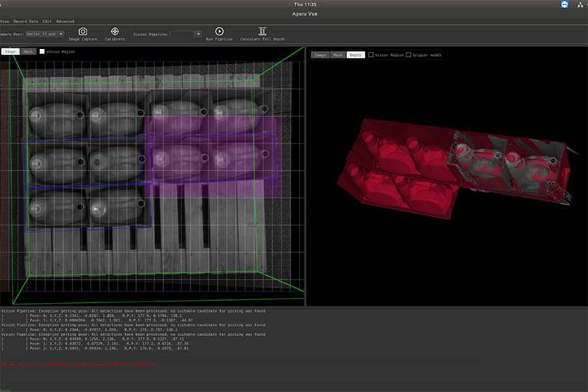The image size is (588, 392).
Task: Click the Image Capture camera icon
Action: pos(83,31)
